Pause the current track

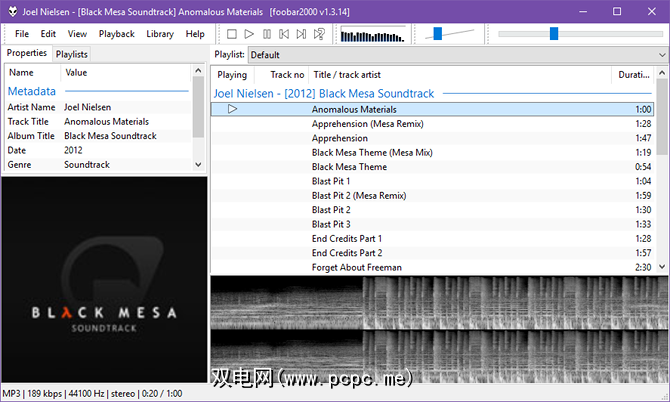[x=267, y=34]
